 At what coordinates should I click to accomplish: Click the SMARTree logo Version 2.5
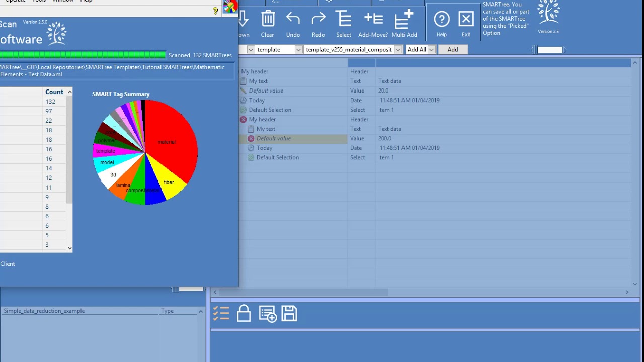[548, 17]
